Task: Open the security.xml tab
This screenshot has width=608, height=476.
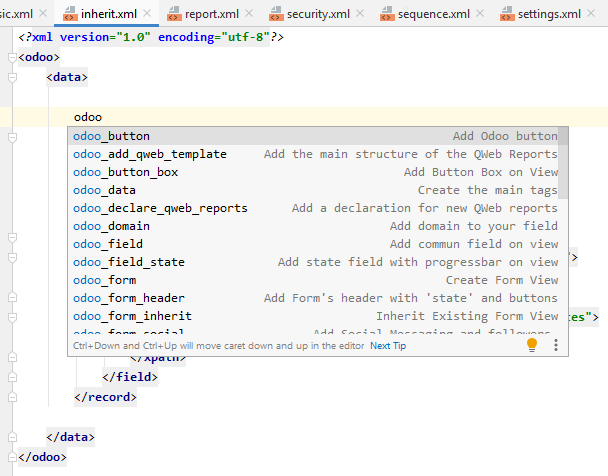Action: pos(318,14)
